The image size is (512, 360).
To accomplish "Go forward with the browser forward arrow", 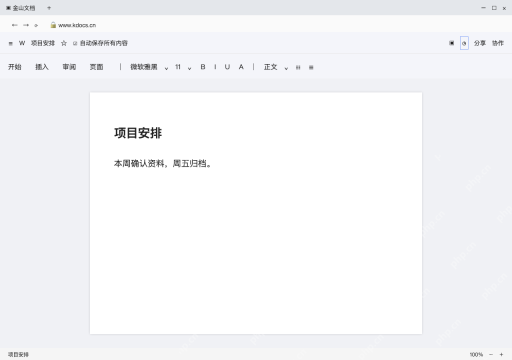I will (26, 25).
